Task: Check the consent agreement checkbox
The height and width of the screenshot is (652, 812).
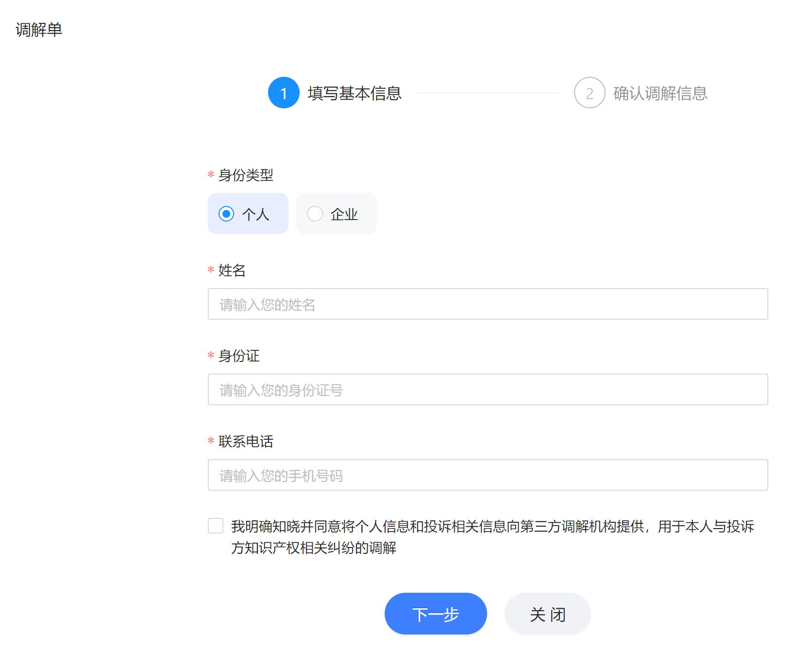Action: click(x=214, y=526)
